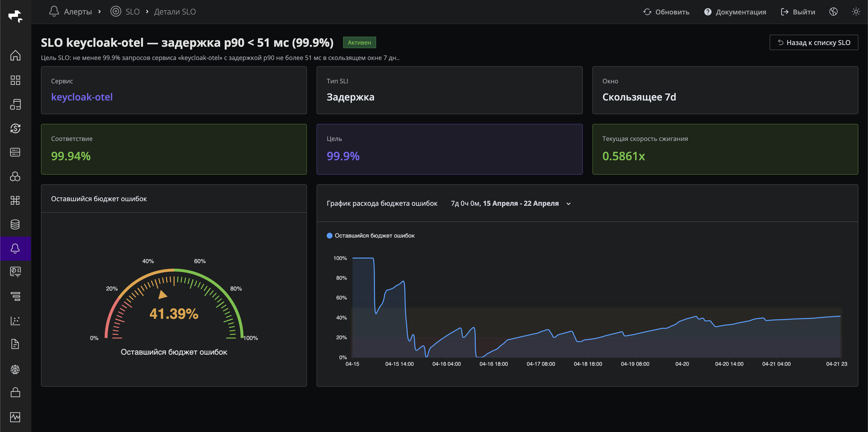Select the alerts bell icon in sidebar

pos(15,248)
